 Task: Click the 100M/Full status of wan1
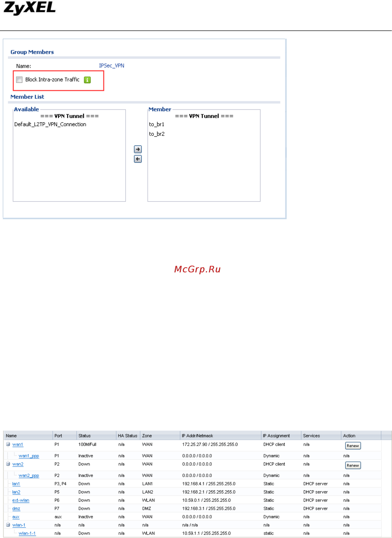87,444
